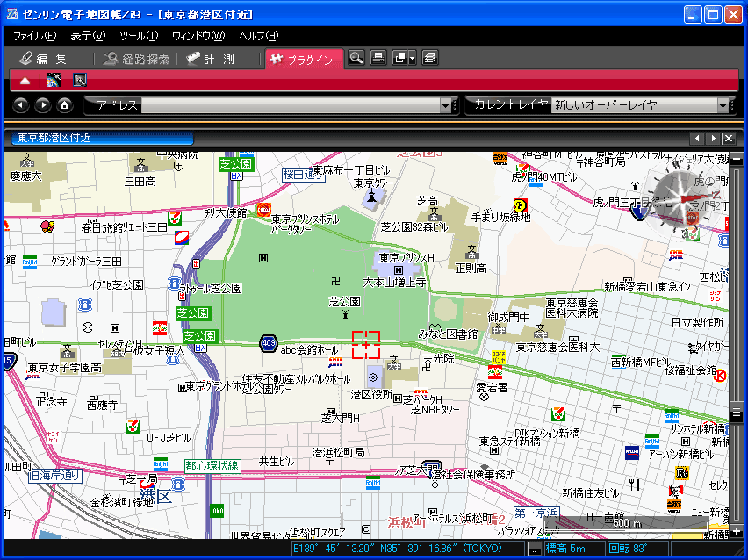Click the route 409 shield icon
The image size is (748, 560).
click(269, 343)
